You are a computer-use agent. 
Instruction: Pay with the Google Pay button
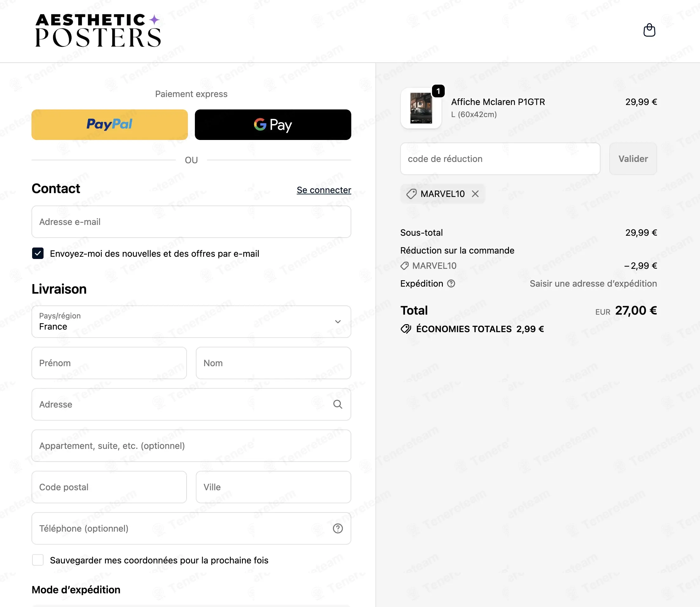click(x=273, y=124)
